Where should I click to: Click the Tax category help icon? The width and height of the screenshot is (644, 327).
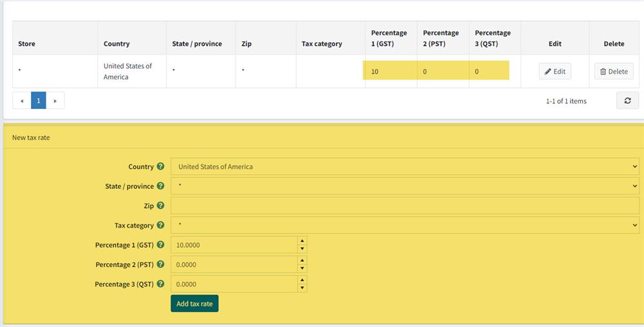point(160,225)
